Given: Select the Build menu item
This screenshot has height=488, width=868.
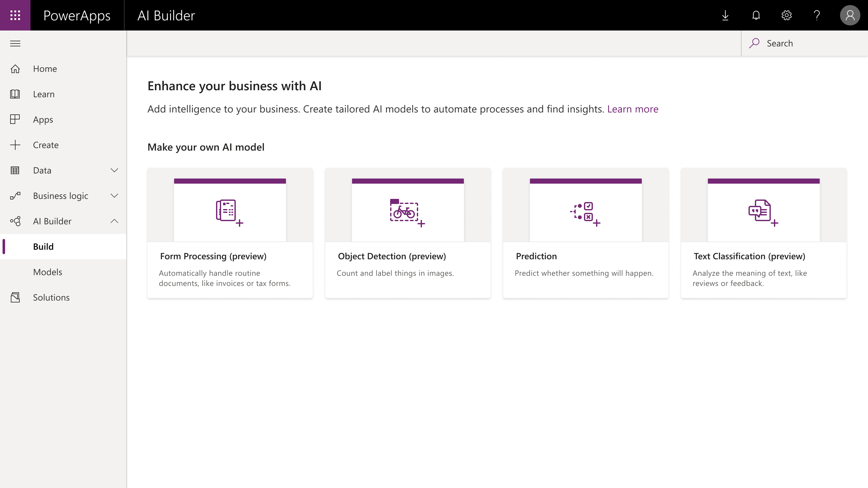Looking at the screenshot, I should [x=43, y=246].
